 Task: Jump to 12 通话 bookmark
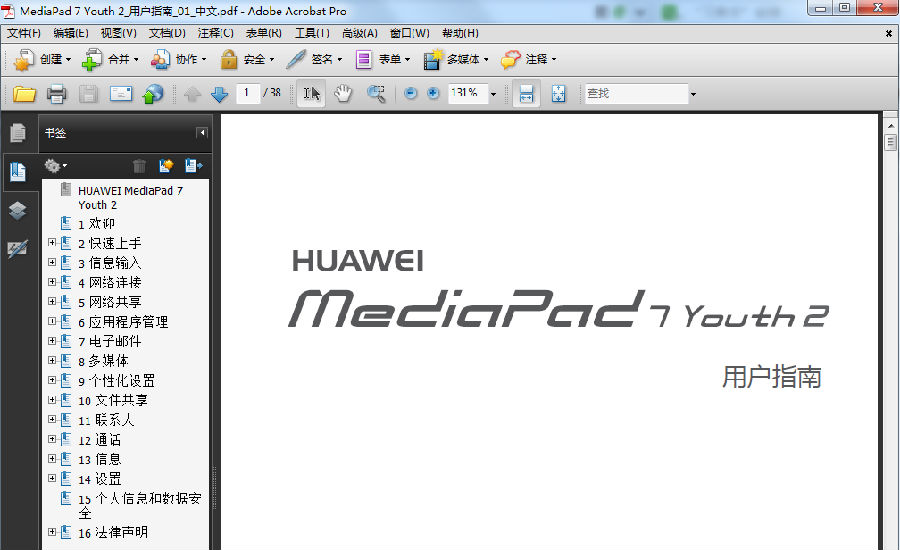(x=99, y=440)
